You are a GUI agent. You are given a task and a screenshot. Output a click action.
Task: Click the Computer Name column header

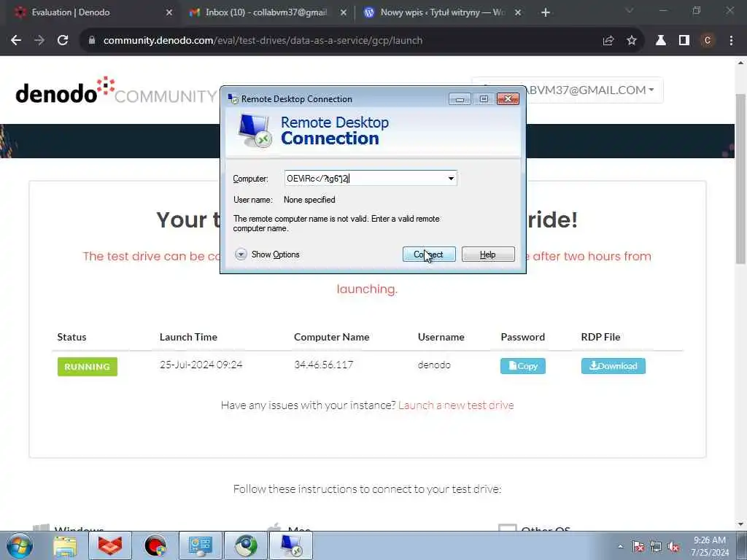coord(332,337)
